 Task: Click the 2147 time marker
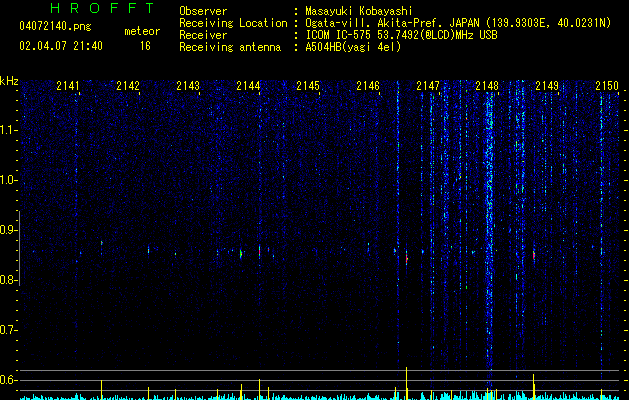428,85
